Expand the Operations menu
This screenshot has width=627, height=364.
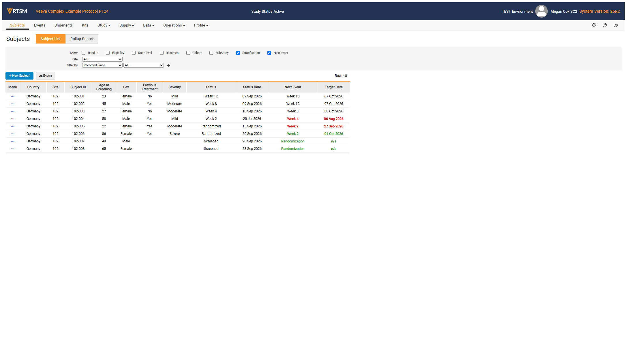coord(174,25)
